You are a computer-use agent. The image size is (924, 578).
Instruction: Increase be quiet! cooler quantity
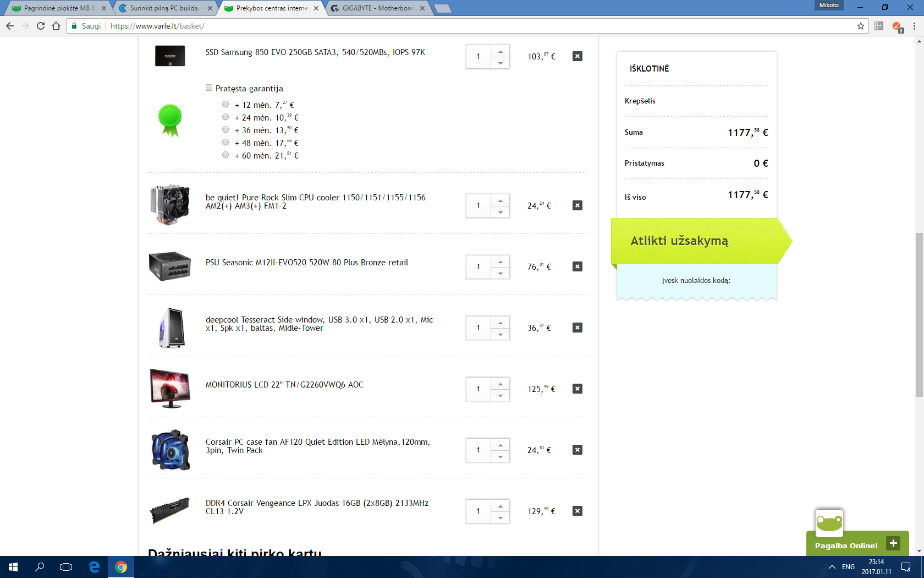[500, 200]
